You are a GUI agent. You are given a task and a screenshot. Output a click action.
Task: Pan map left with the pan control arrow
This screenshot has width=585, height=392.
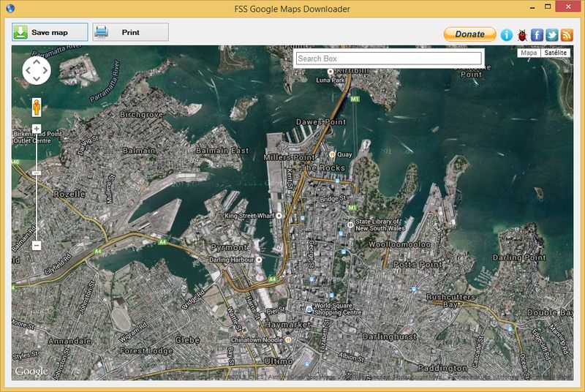point(29,70)
